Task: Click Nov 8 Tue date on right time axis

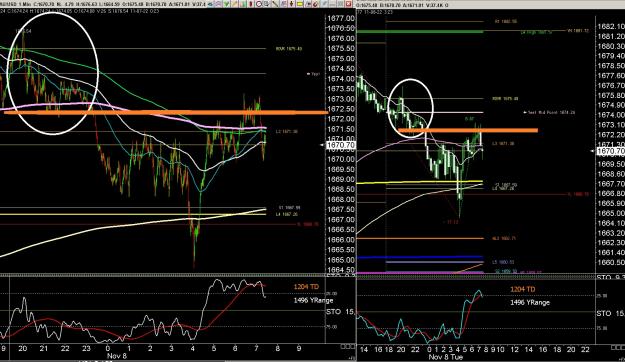Action: 446,357
